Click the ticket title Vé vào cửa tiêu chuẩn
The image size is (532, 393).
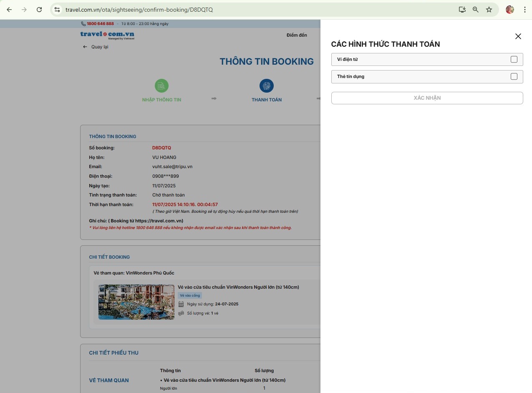coord(238,287)
